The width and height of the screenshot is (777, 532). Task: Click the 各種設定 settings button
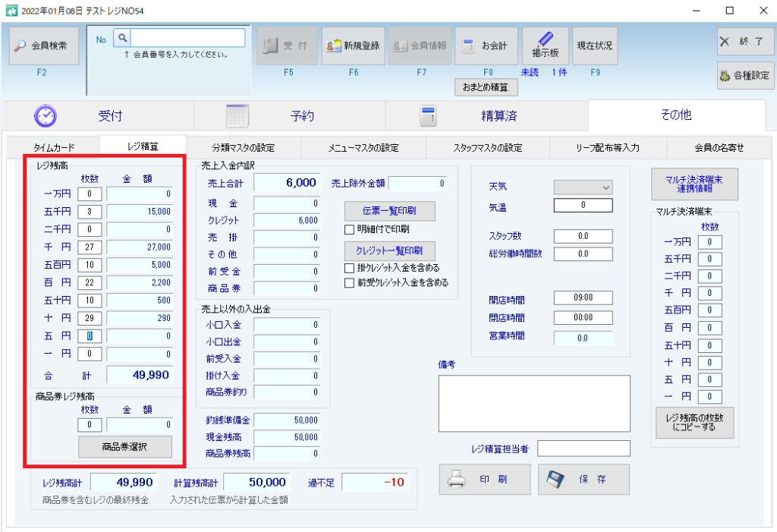click(744, 75)
